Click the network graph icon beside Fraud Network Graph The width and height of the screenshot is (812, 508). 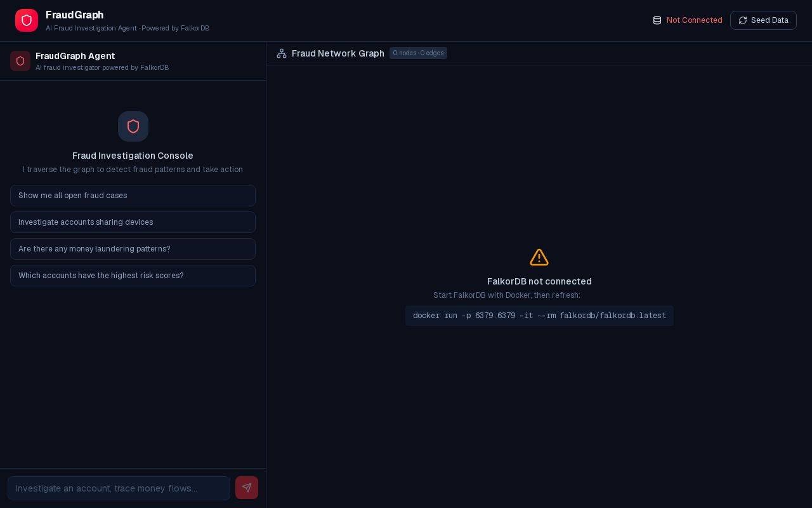click(282, 53)
